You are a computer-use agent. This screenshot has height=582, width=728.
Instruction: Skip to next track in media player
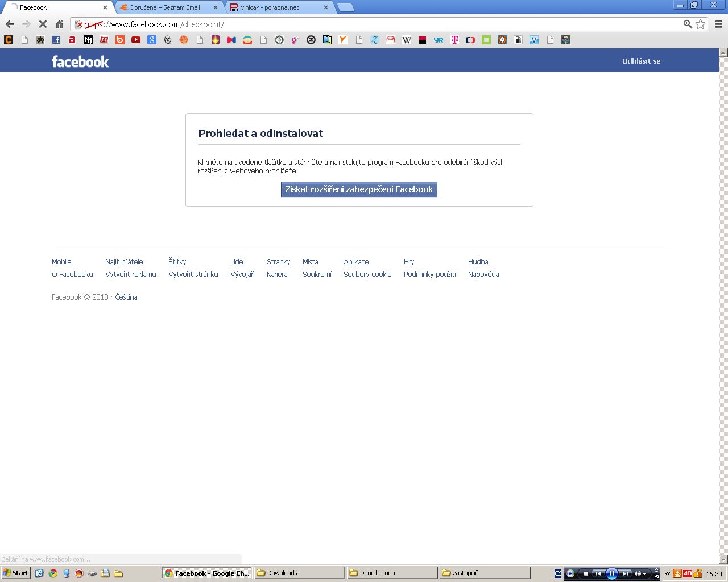point(625,573)
